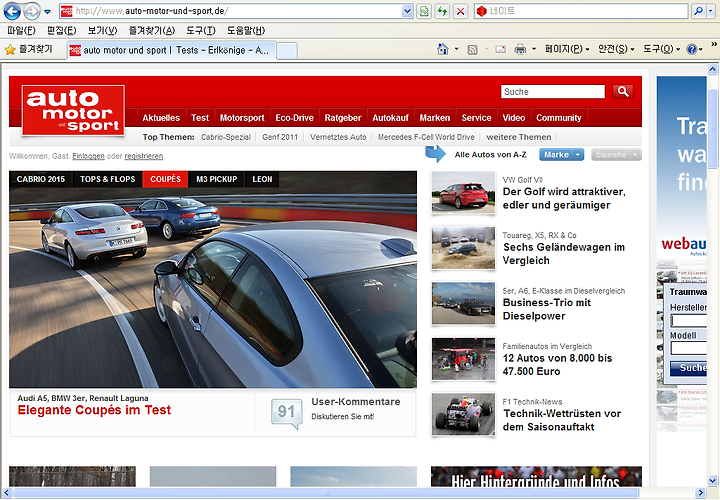Click the auto motor sport logo
The image size is (720, 500).
click(73, 110)
